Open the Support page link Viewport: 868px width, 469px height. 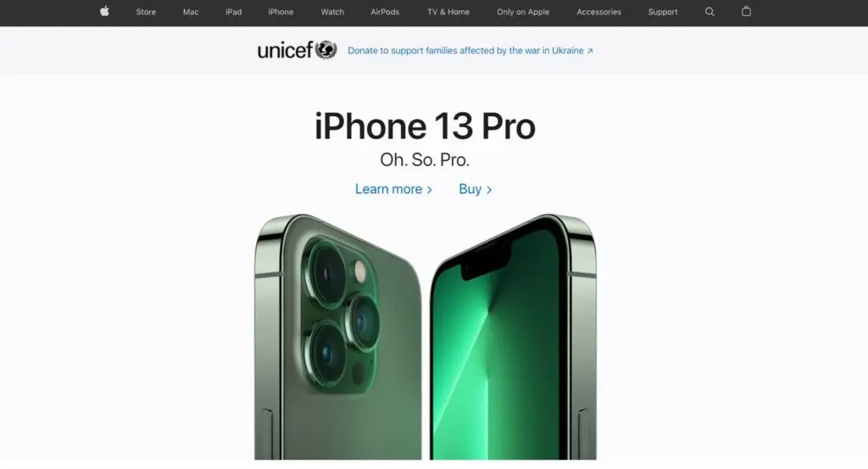[x=663, y=12]
